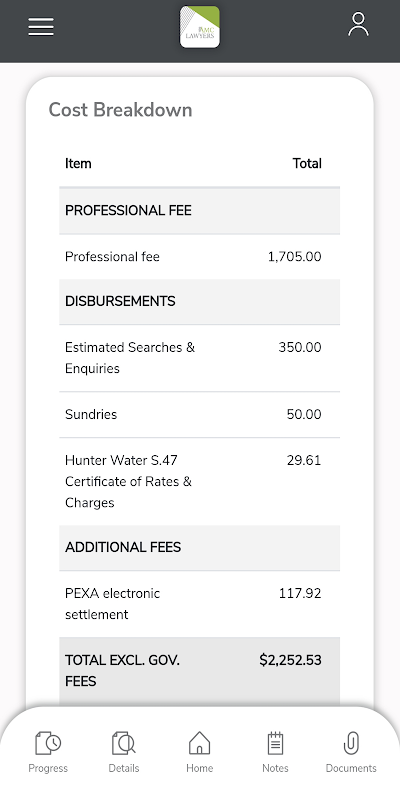Screen dimensions: 400x800
Task: Select the ADDITIONAL FEES section header
Action: (x=199, y=547)
